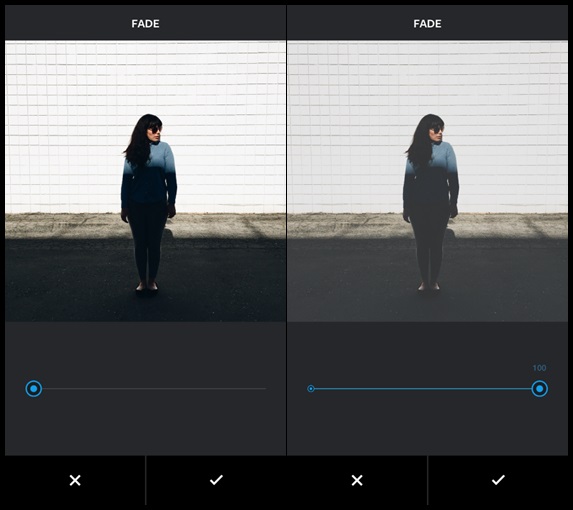Tap the faded photo preview on right

428,181
